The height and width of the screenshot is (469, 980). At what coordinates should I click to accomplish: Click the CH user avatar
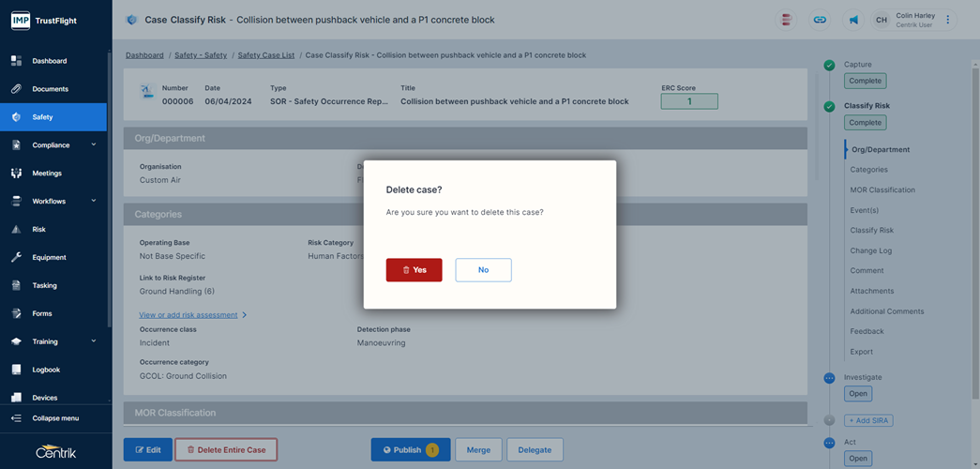(x=882, y=20)
